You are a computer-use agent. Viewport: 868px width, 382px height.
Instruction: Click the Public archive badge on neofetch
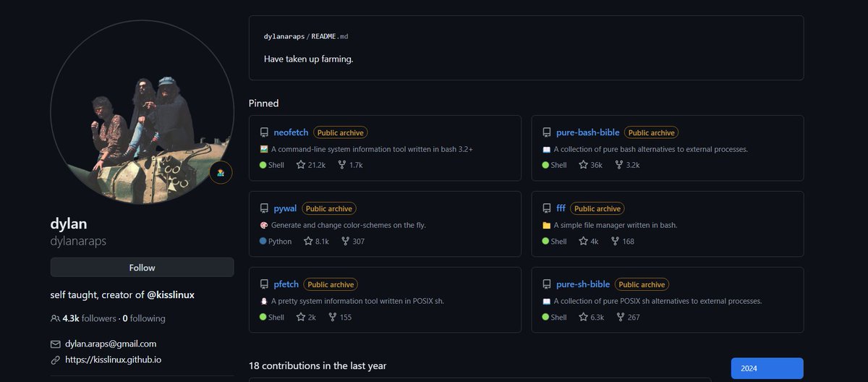[x=341, y=132]
